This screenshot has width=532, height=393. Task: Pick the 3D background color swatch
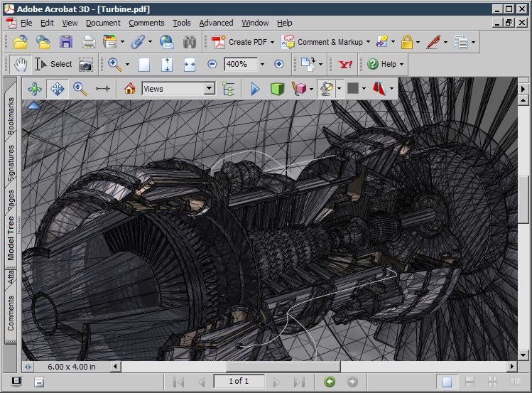click(x=353, y=89)
